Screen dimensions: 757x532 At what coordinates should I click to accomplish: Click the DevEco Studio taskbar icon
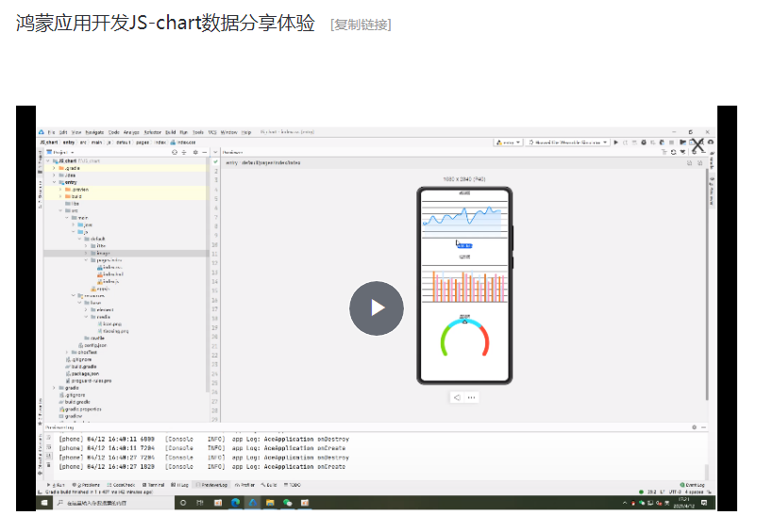click(x=253, y=503)
